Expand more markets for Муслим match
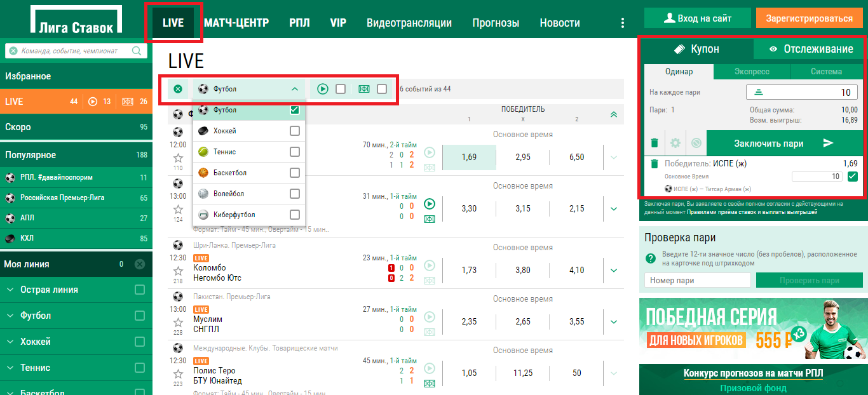Screen dimensions: 868x395 [x=614, y=322]
